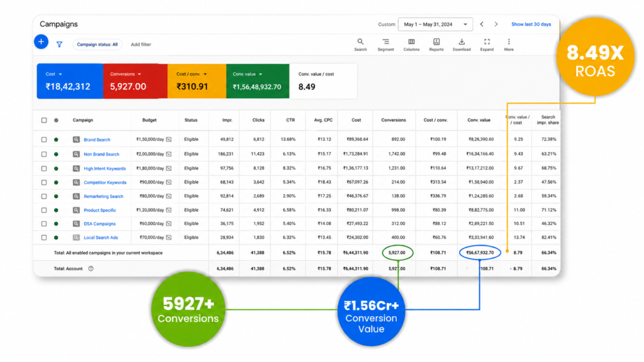Click search icon for High Intent Keywords
Image resolution: width=644 pixels, height=362 pixels.
[76, 168]
